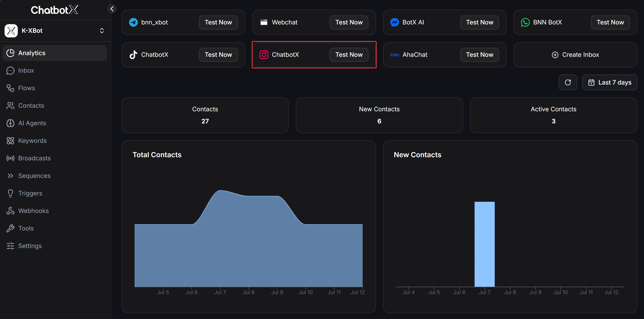Image resolution: width=644 pixels, height=319 pixels.
Task: Open the Last 7 days date range picker
Action: 610,82
